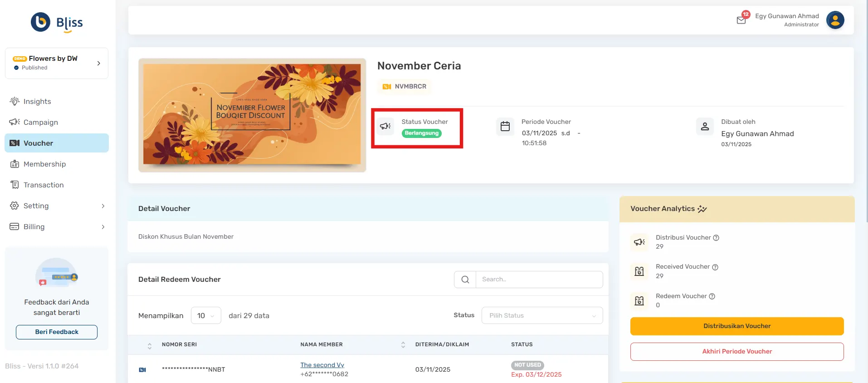Click the Berlangsung status badge

click(x=422, y=133)
